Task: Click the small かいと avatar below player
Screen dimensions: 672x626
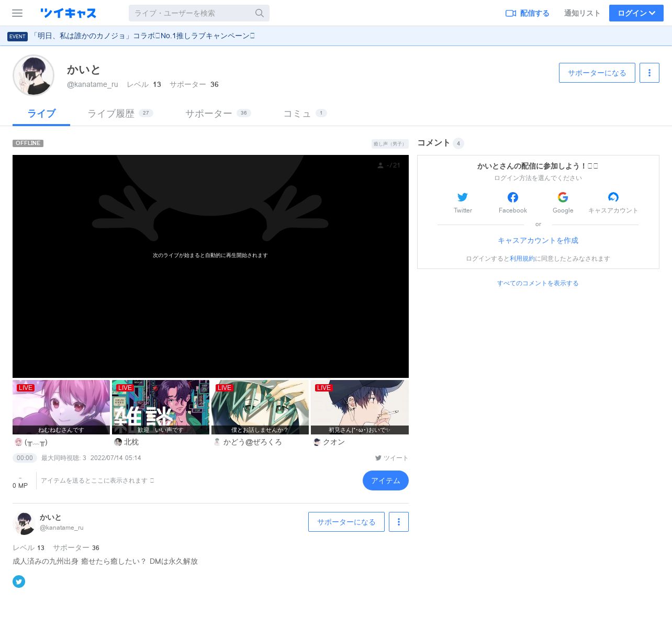Action: pyautogui.click(x=24, y=523)
